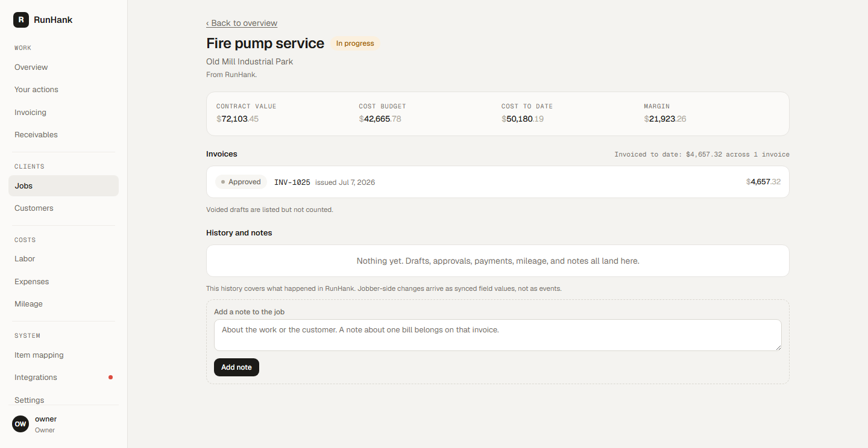Click the owner name in the account footer
This screenshot has width=868, height=448.
pyautogui.click(x=46, y=419)
